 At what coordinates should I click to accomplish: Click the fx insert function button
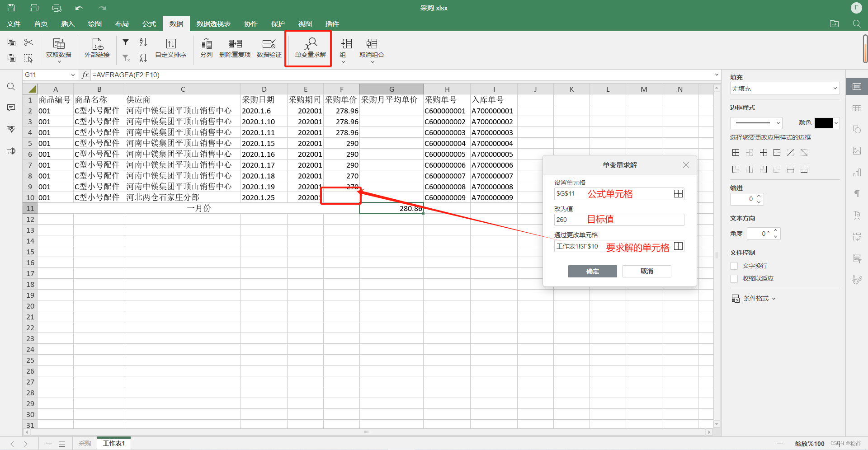click(x=85, y=75)
